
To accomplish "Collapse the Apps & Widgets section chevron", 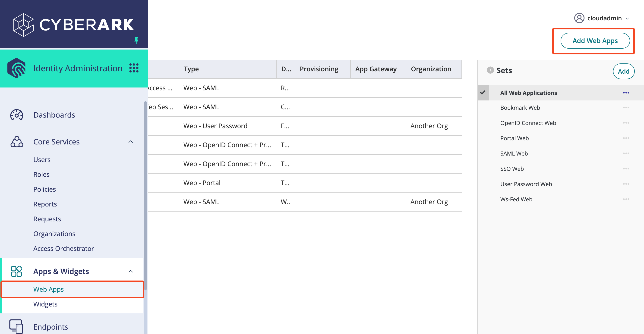I will (x=130, y=271).
